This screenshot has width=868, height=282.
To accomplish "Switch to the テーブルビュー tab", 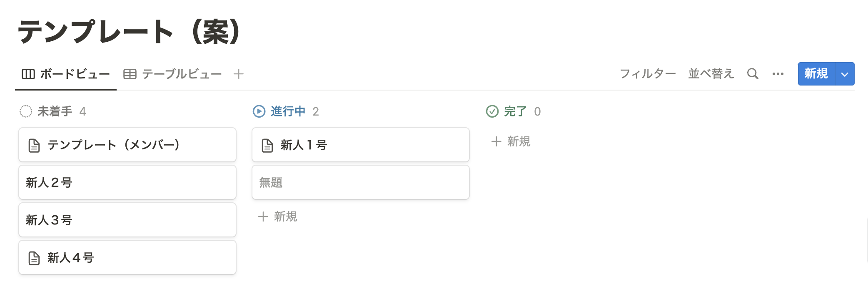I will coord(173,74).
